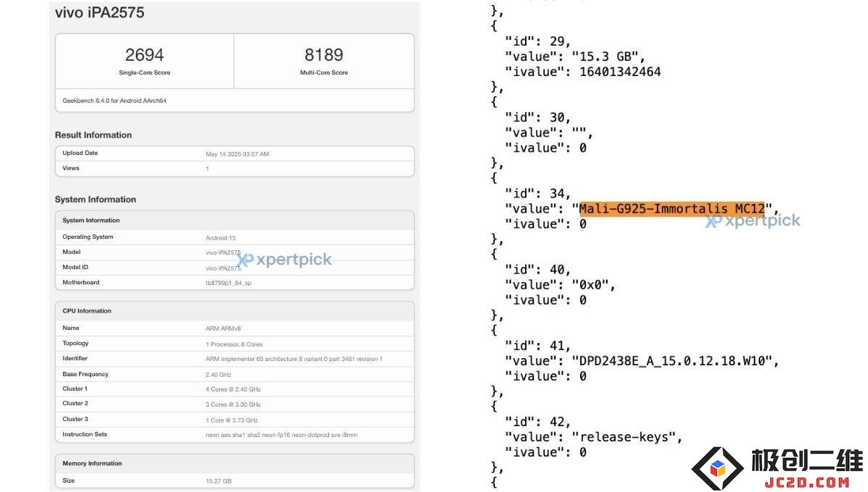This screenshot has height=492, width=868.
Task: Select the "Android 15" value
Action: tap(221, 238)
